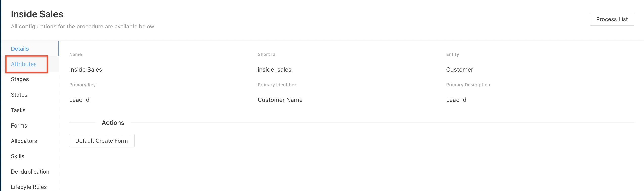Click the Actions section heading
The image size is (644, 191).
[x=113, y=123]
